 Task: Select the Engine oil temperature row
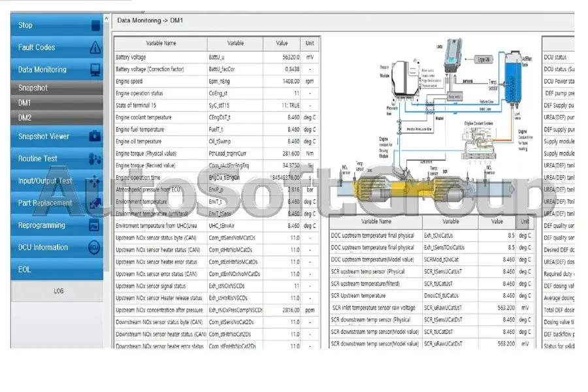217,141
